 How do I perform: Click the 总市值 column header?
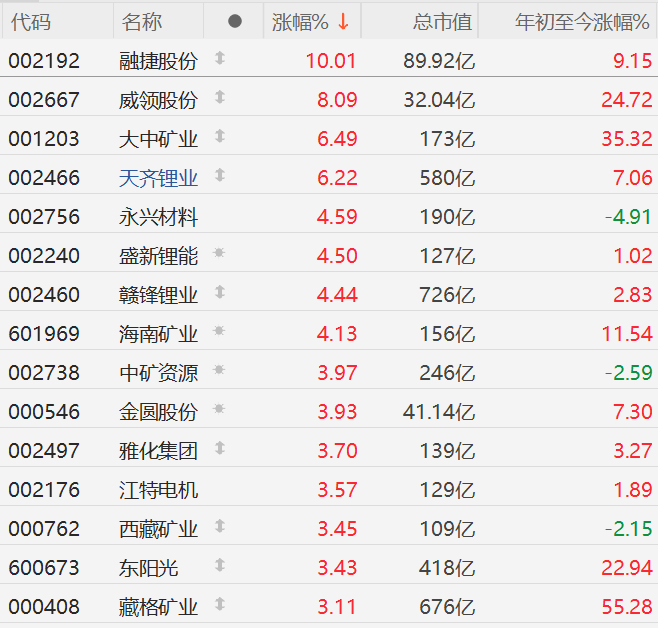tap(442, 22)
